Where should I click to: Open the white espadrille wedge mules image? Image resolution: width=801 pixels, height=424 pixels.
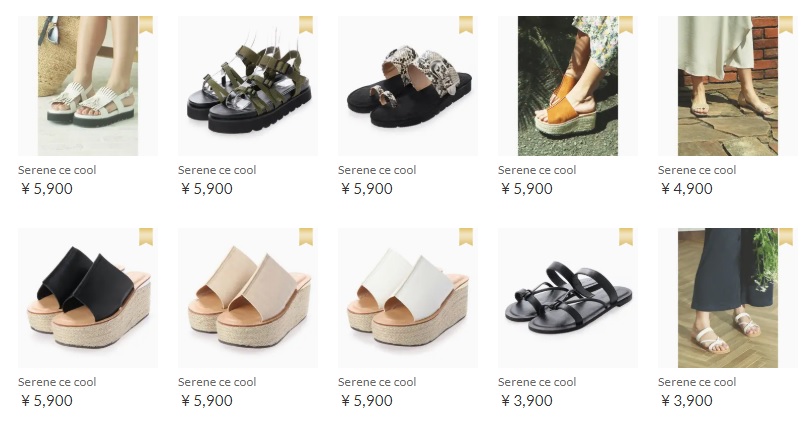[408, 298]
